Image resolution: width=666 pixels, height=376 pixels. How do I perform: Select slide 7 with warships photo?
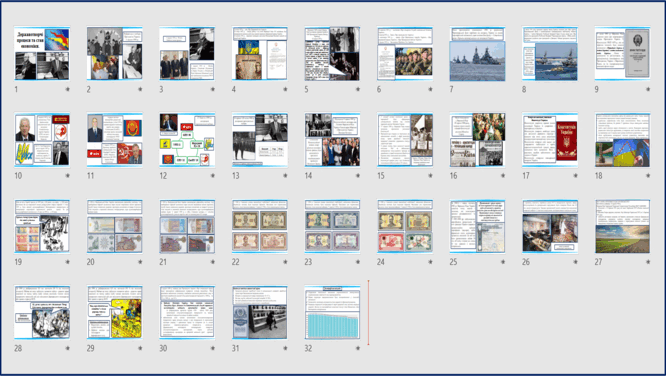coord(478,54)
